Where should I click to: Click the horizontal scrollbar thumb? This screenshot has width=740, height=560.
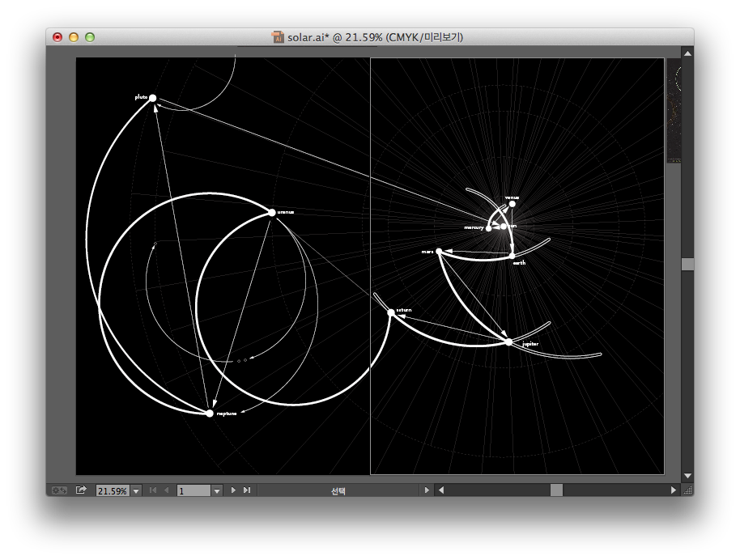click(x=556, y=490)
